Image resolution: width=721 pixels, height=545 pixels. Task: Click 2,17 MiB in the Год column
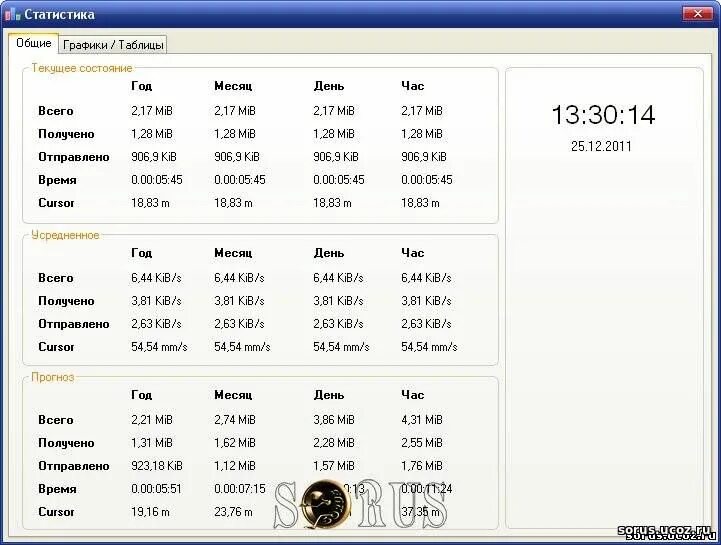coord(152,111)
